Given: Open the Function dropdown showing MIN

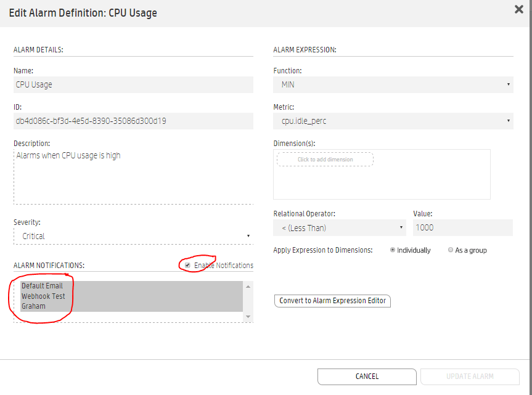Looking at the screenshot, I should pos(393,84).
